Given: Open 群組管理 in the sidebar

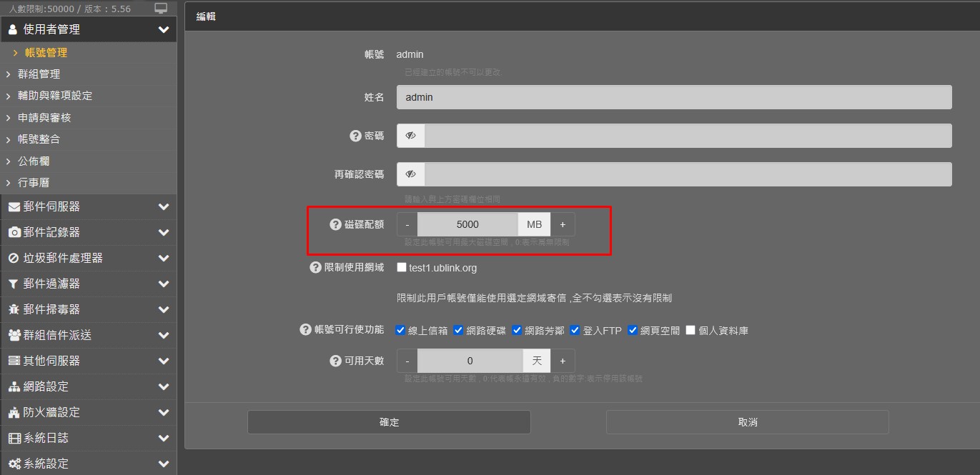Looking at the screenshot, I should 39,74.
